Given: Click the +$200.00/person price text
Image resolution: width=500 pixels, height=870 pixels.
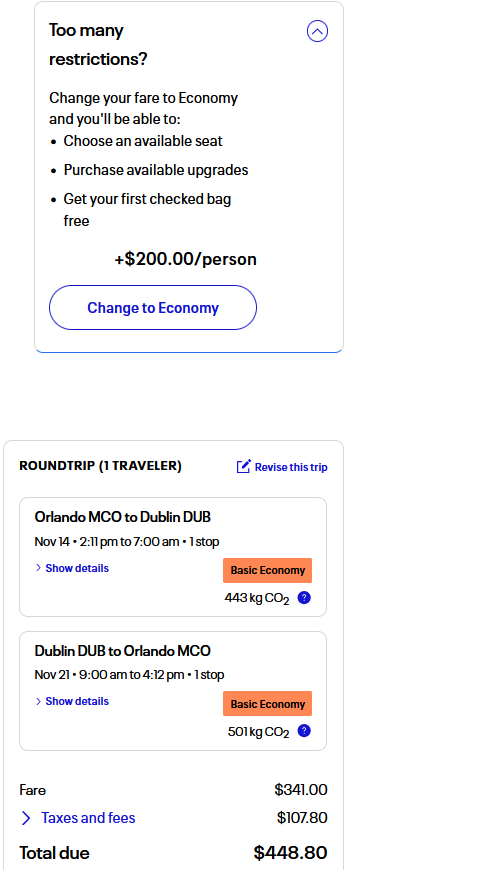Looking at the screenshot, I should click(x=185, y=259).
